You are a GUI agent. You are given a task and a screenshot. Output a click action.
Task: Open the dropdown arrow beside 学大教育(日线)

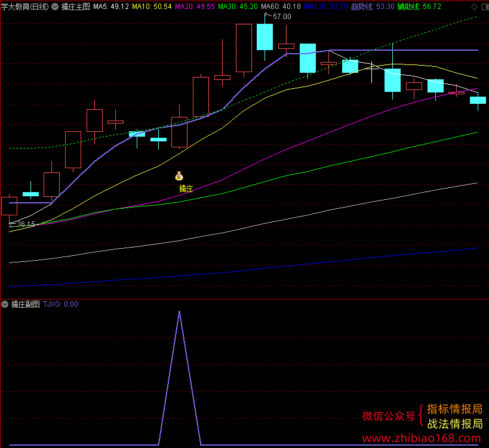coord(55,7)
